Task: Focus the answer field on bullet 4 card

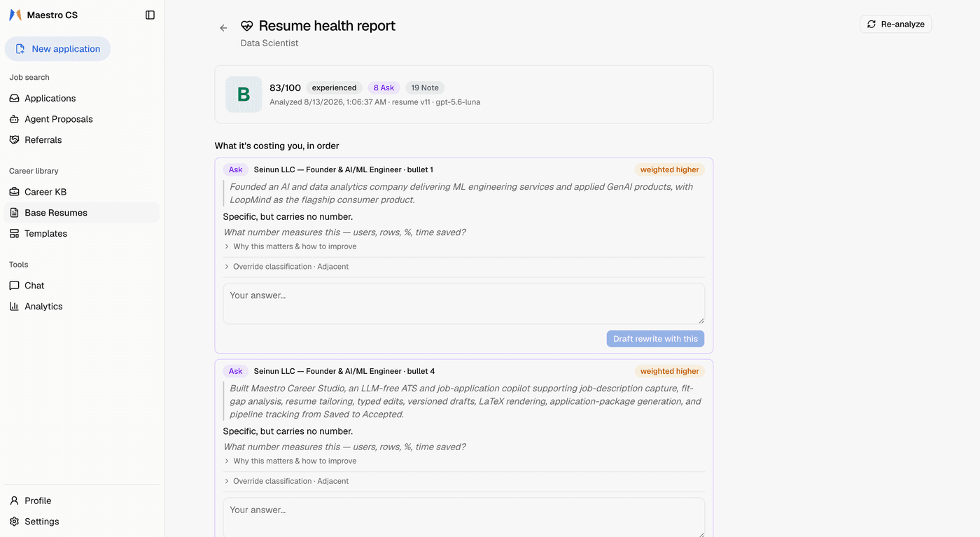Action: click(463, 517)
